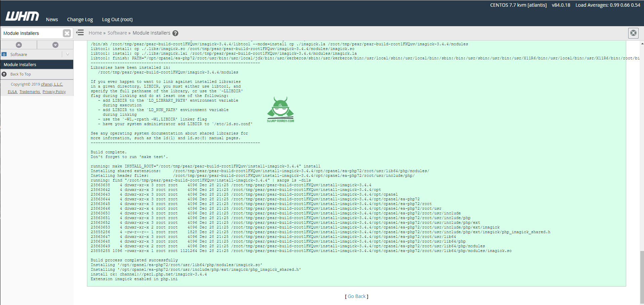
Task: Click the Back To Top arrow icon
Action: click(x=4, y=74)
